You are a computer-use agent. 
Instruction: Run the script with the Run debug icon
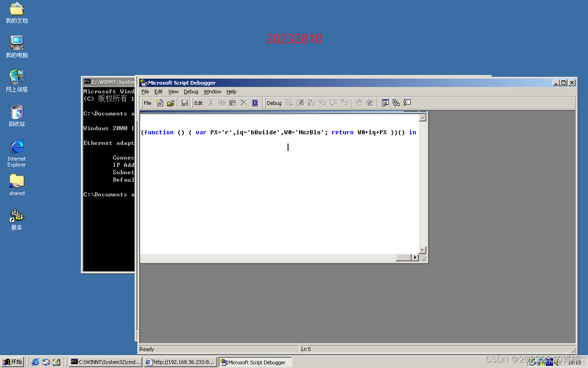[x=289, y=103]
